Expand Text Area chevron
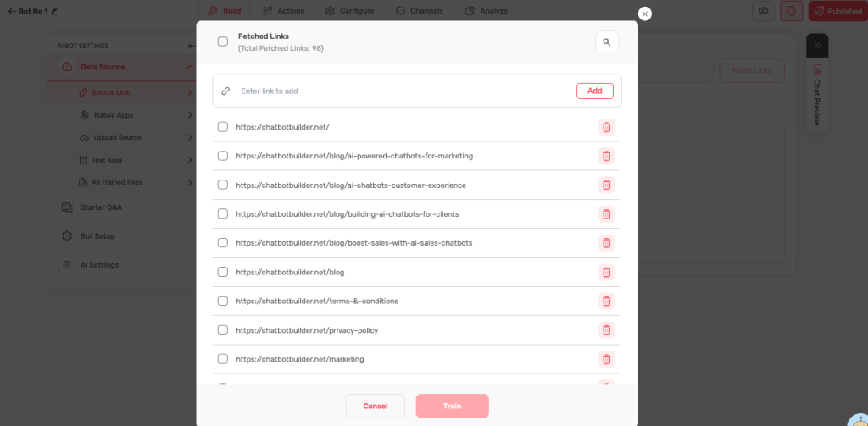The height and width of the screenshot is (426, 868). (x=190, y=160)
